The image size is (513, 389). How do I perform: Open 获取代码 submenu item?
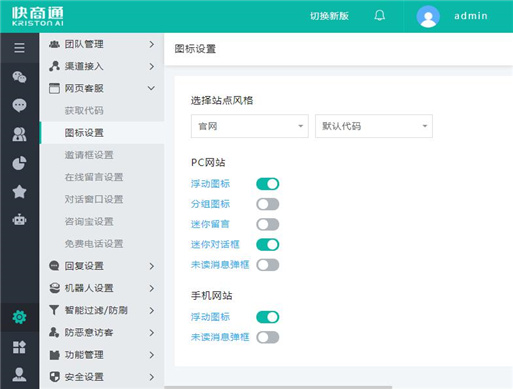[x=102, y=110]
